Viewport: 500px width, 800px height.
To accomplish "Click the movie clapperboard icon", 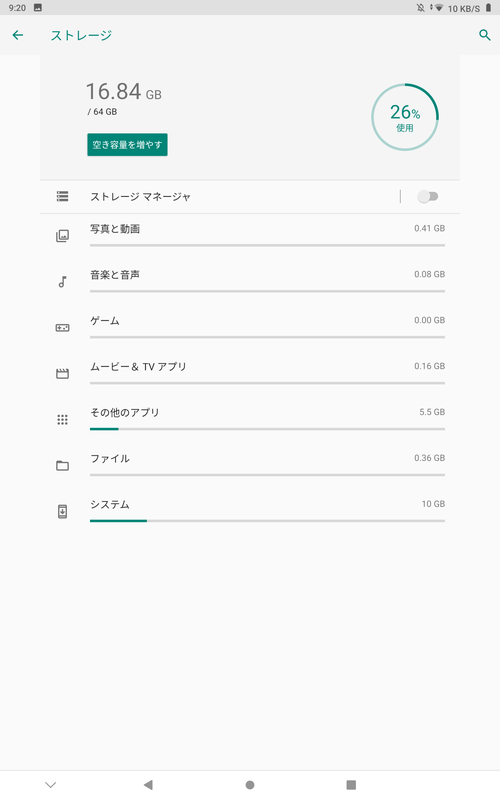I will (x=62, y=373).
